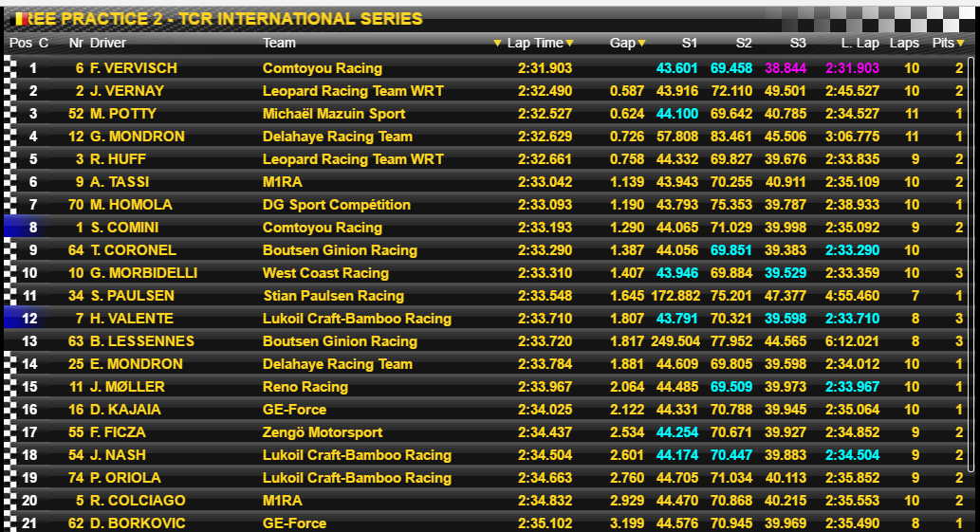
Task: Select team Stian Paulsen Racing
Action: (334, 296)
